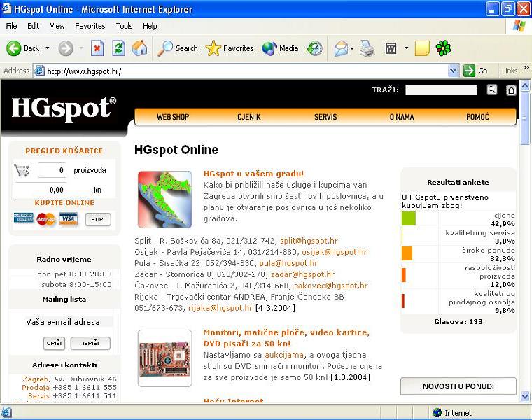Screen dimensions: 532x420
Task: Click the Stop button in the toolbar
Action: [x=97, y=48]
